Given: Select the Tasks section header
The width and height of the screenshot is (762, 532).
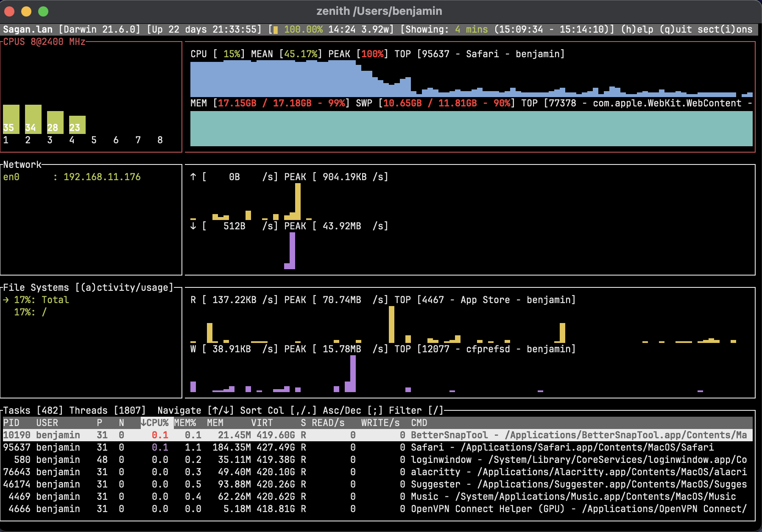Looking at the screenshot, I should [16, 410].
